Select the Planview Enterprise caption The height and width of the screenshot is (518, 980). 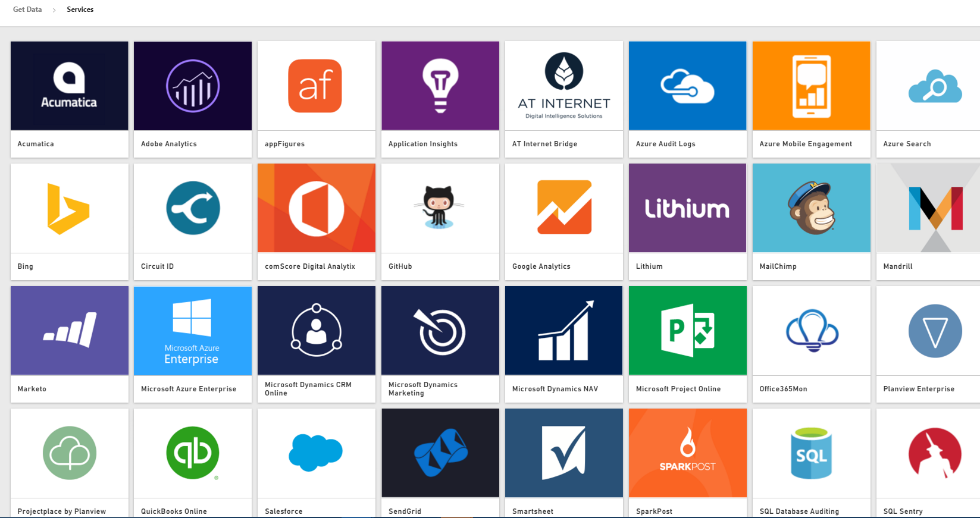pos(919,389)
